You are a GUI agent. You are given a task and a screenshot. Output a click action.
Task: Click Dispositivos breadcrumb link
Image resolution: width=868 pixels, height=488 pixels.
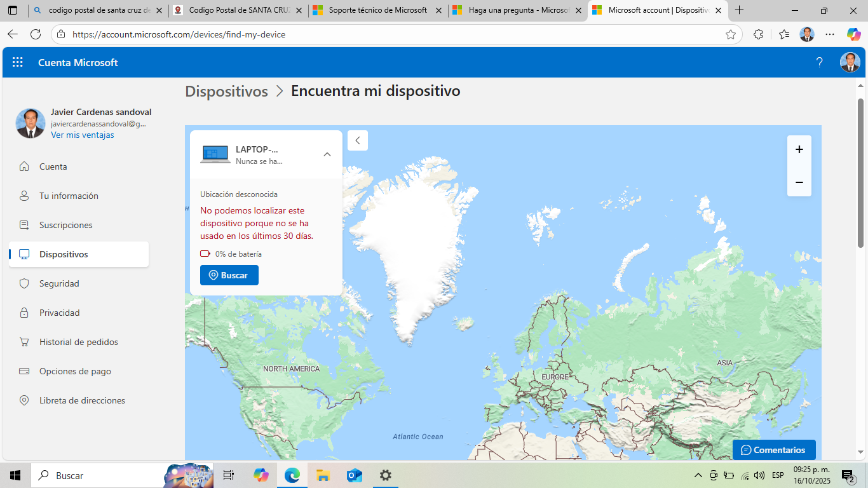tap(227, 91)
